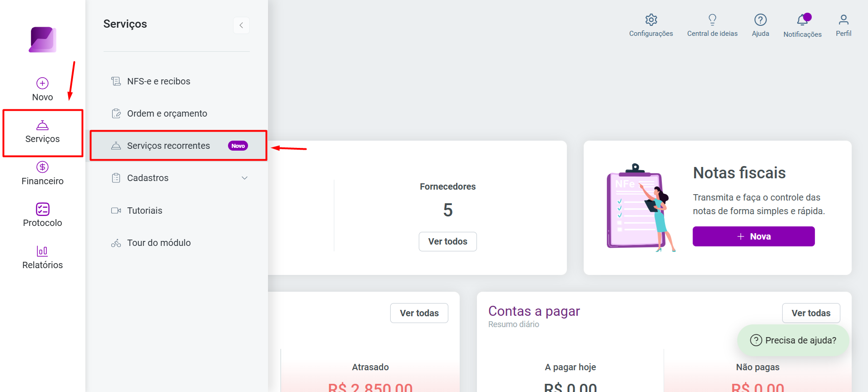This screenshot has height=392, width=868.
Task: Click the Tour do módulo icon
Action: tap(116, 243)
